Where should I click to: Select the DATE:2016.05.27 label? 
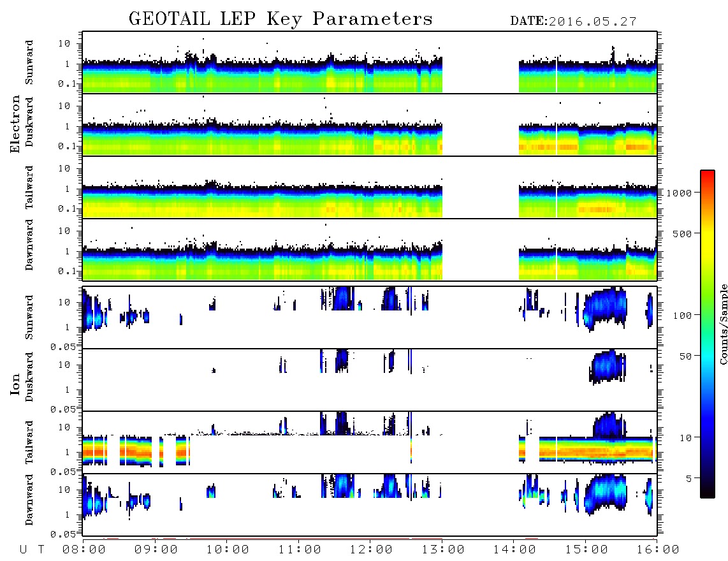[573, 21]
